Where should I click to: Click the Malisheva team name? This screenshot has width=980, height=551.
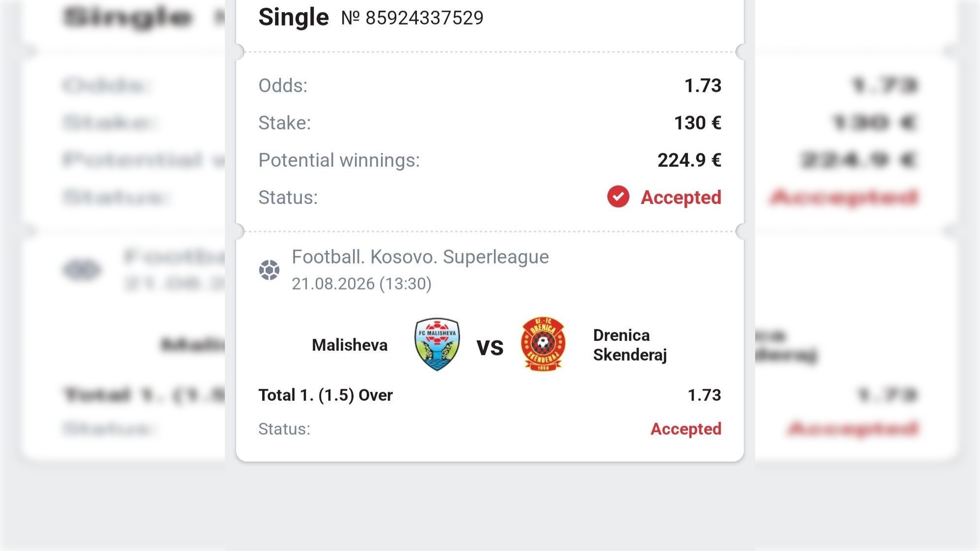pos(350,345)
